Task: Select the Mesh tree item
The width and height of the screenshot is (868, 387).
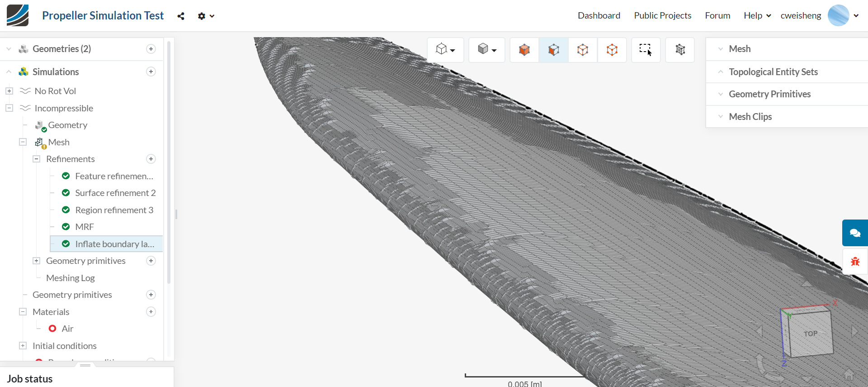Action: tap(59, 142)
